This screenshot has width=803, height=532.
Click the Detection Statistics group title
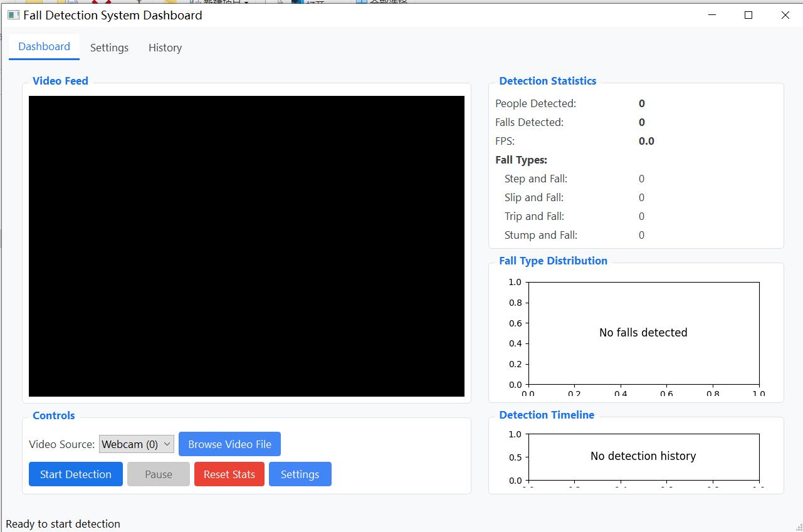click(x=548, y=81)
